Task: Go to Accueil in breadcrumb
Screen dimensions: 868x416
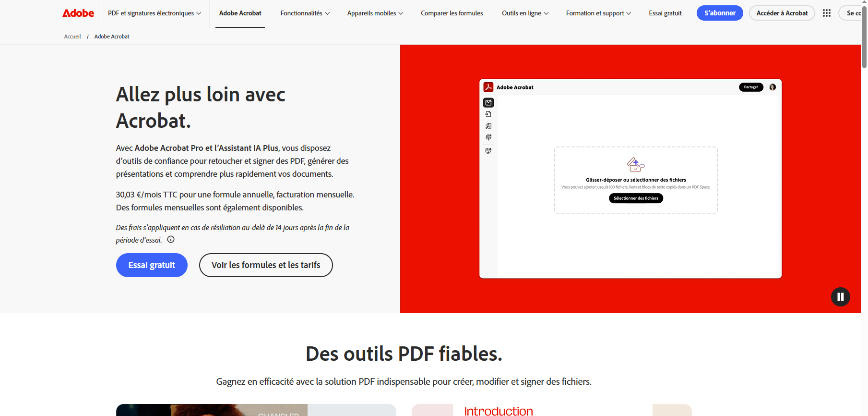Action: (x=72, y=37)
